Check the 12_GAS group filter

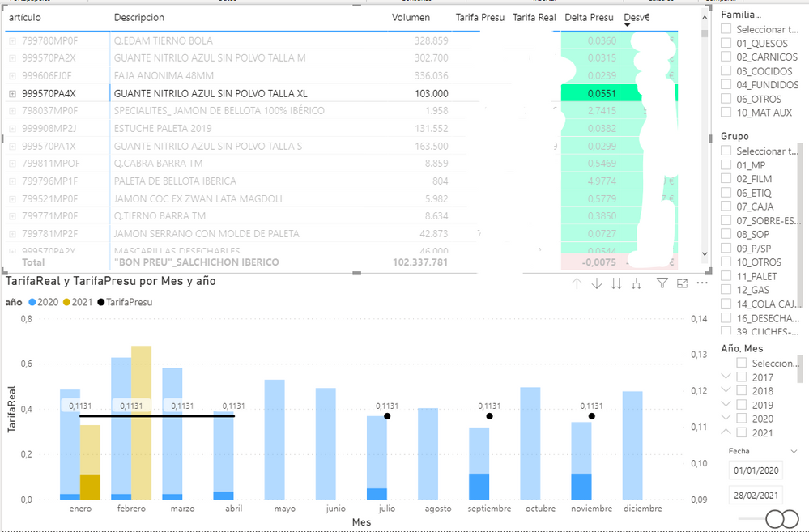726,289
